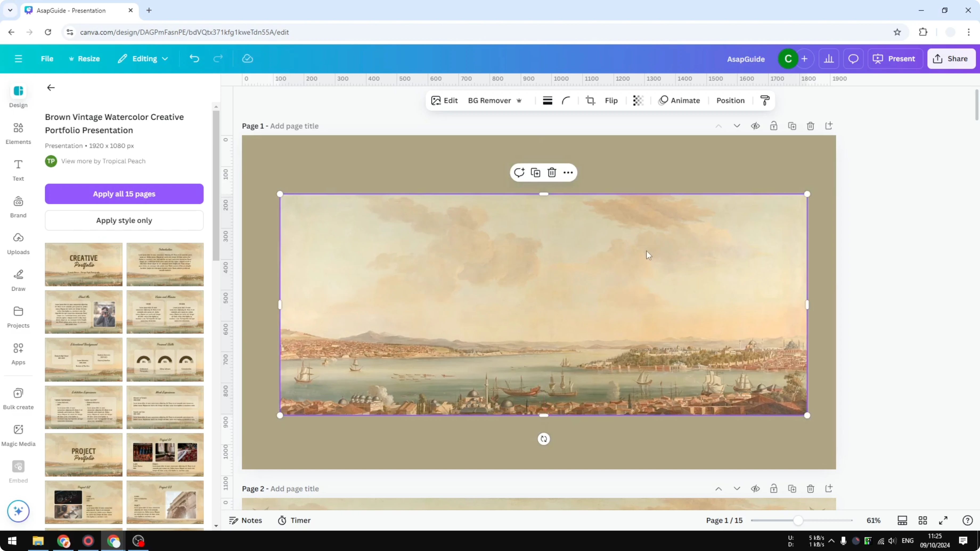The image size is (980, 551).
Task: Open Animate panel
Action: point(679,100)
